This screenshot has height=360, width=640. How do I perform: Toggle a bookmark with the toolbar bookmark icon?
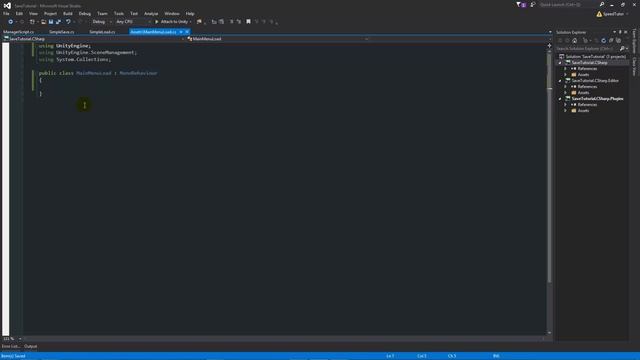(x=248, y=22)
